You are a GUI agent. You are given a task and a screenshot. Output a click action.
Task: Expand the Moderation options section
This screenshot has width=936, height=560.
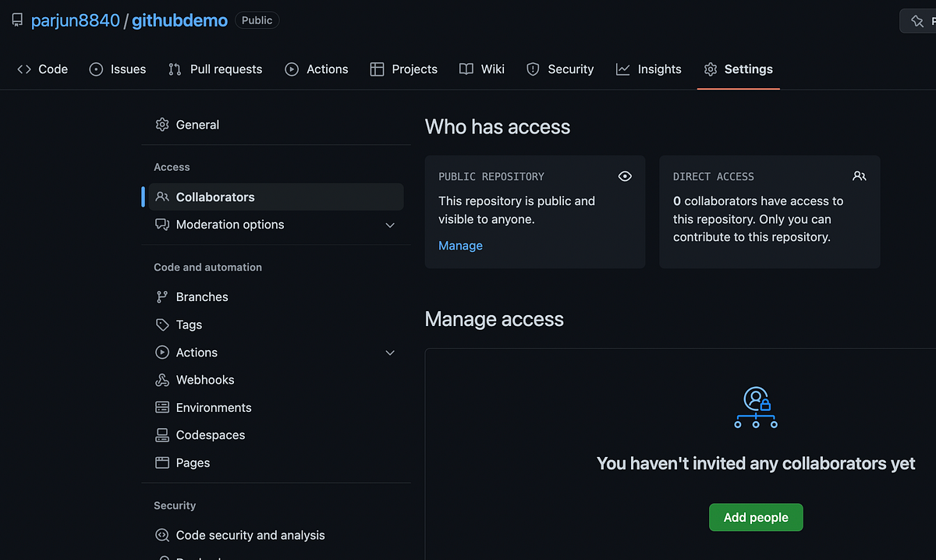click(x=389, y=225)
